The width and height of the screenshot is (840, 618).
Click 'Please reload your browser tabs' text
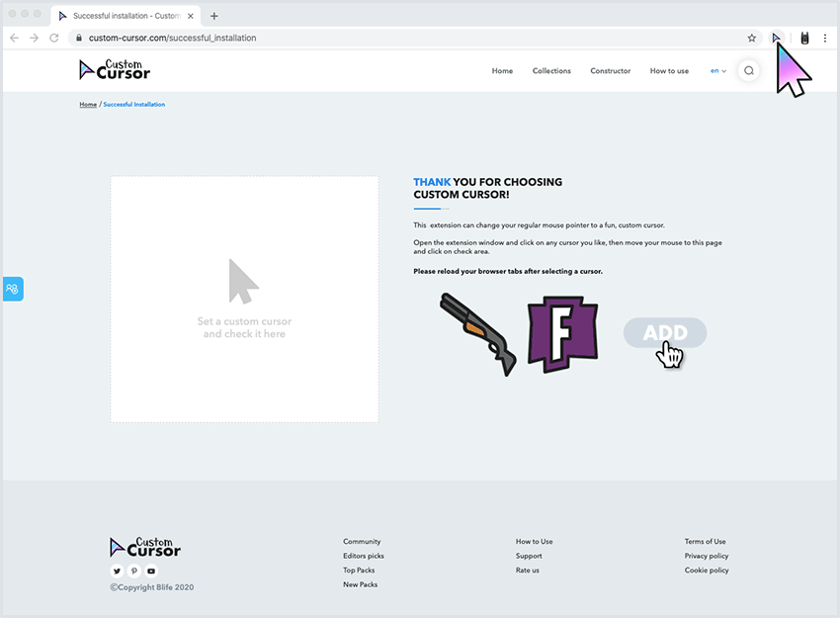(508, 272)
